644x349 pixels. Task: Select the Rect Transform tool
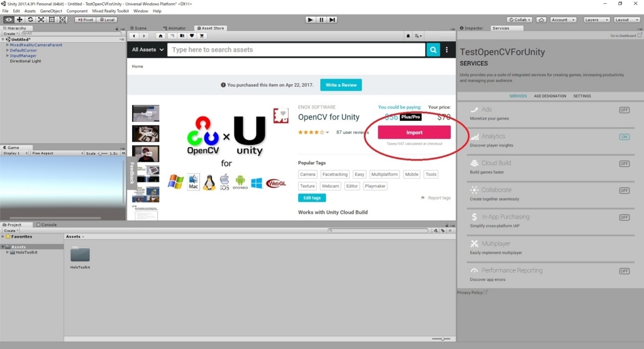[x=52, y=19]
